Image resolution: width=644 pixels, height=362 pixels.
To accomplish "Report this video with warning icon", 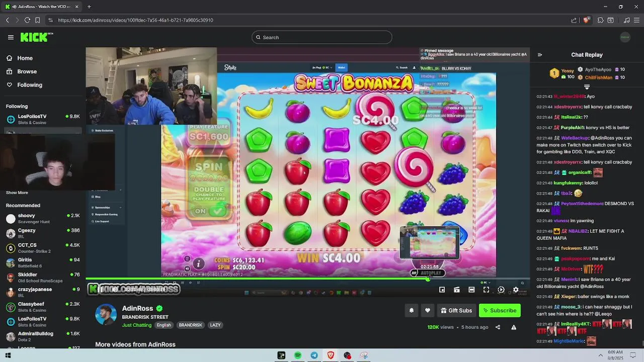I will coord(514,327).
